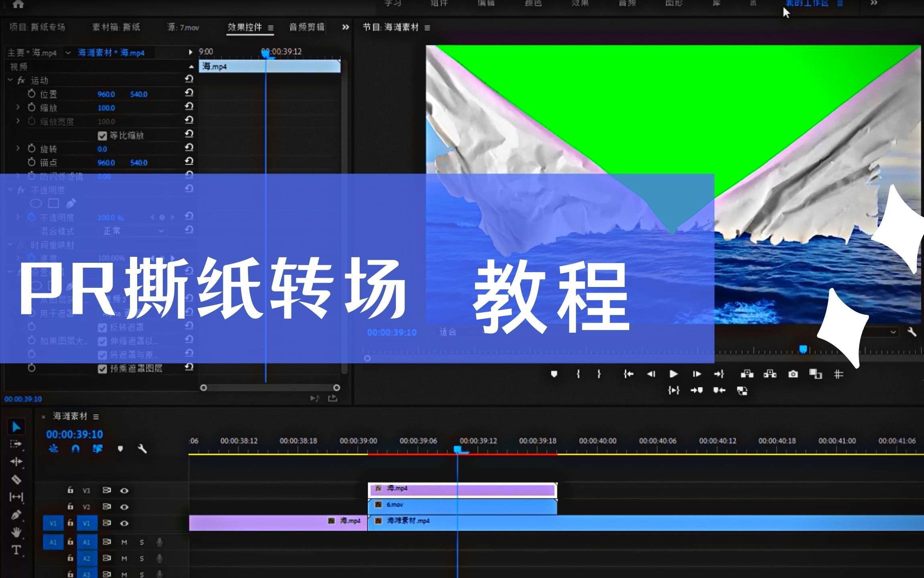Open timeline display settings wrench
Image resolution: width=924 pixels, height=578 pixels.
pyautogui.click(x=142, y=449)
